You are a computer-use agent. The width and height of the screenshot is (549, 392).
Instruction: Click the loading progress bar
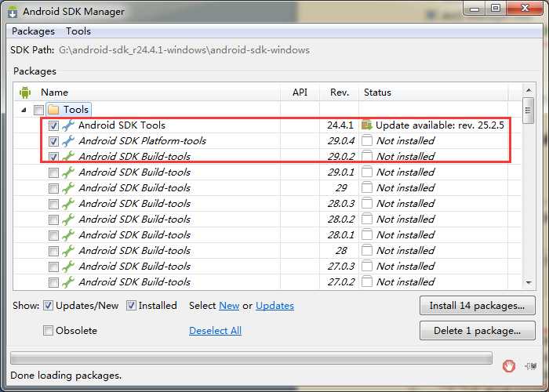coord(251,358)
